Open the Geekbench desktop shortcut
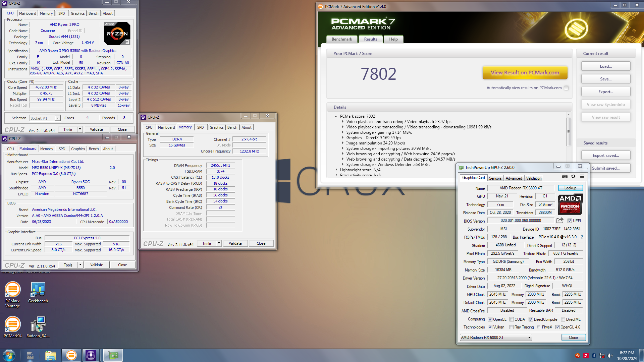 click(38, 293)
